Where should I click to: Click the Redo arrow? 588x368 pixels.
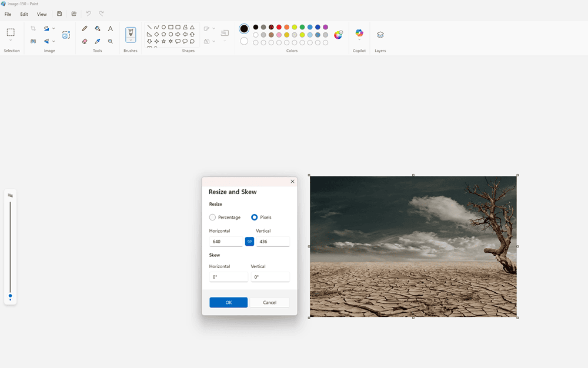(x=101, y=14)
